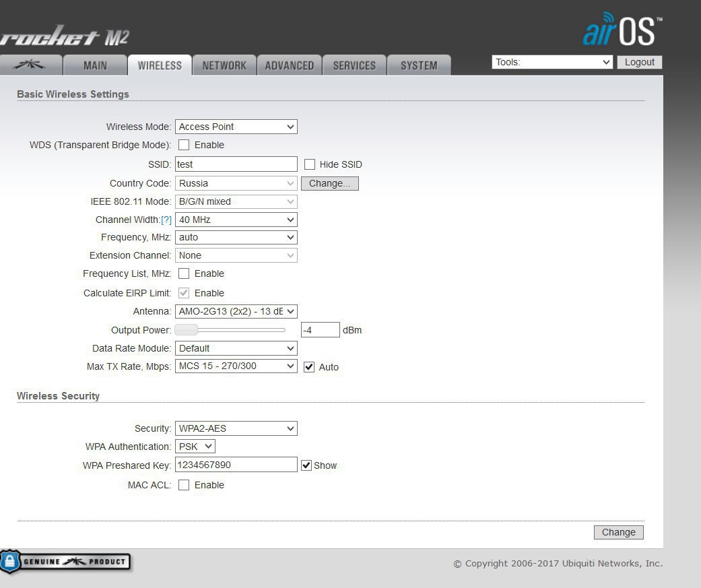This screenshot has height=588, width=701.
Task: Click the Output Power dBm field
Action: pyautogui.click(x=320, y=330)
